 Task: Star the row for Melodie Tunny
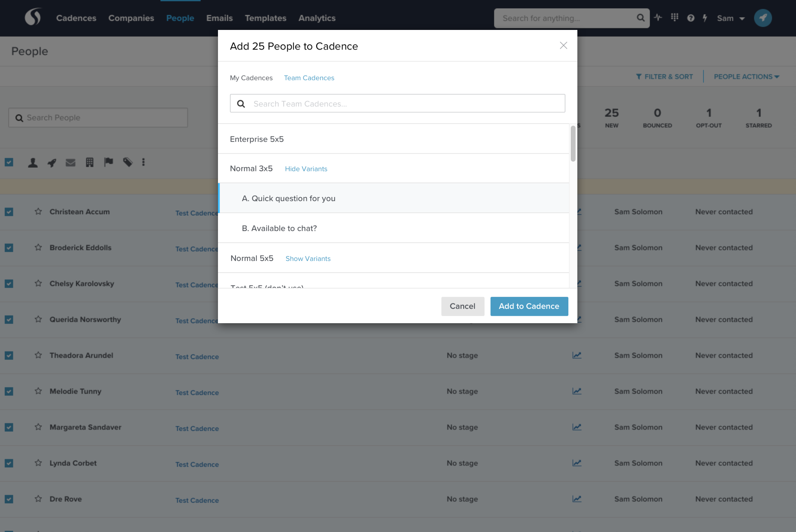(x=38, y=391)
